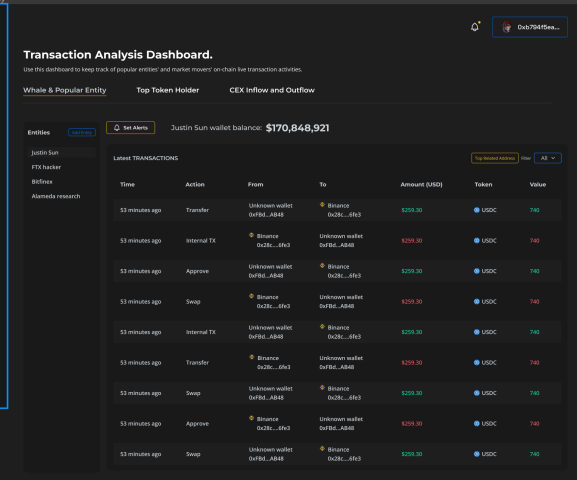This screenshot has height=480, width=577.
Task: Click green $259.30 amount in first Transfer row
Action: pos(412,210)
